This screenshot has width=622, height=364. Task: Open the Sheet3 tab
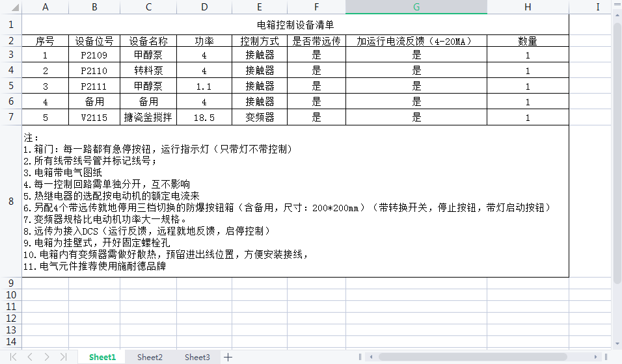(197, 357)
